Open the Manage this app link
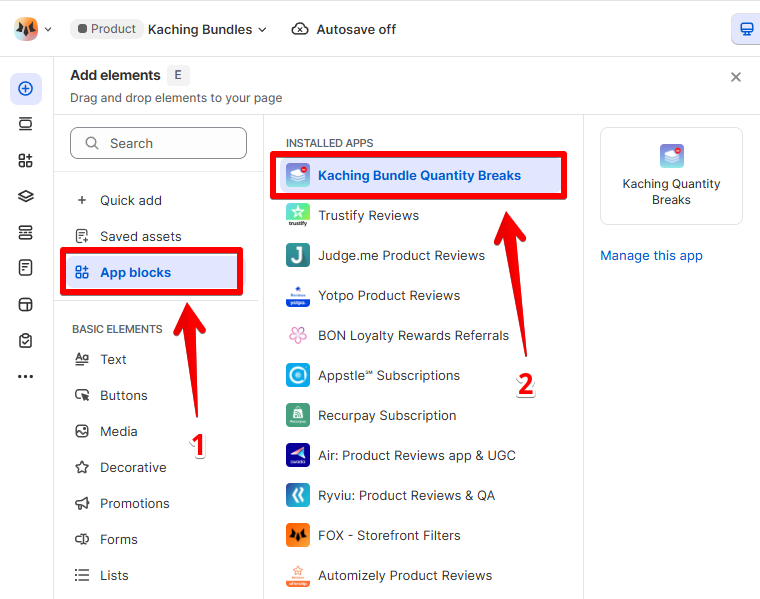Viewport: 760px width, 599px height. click(651, 255)
